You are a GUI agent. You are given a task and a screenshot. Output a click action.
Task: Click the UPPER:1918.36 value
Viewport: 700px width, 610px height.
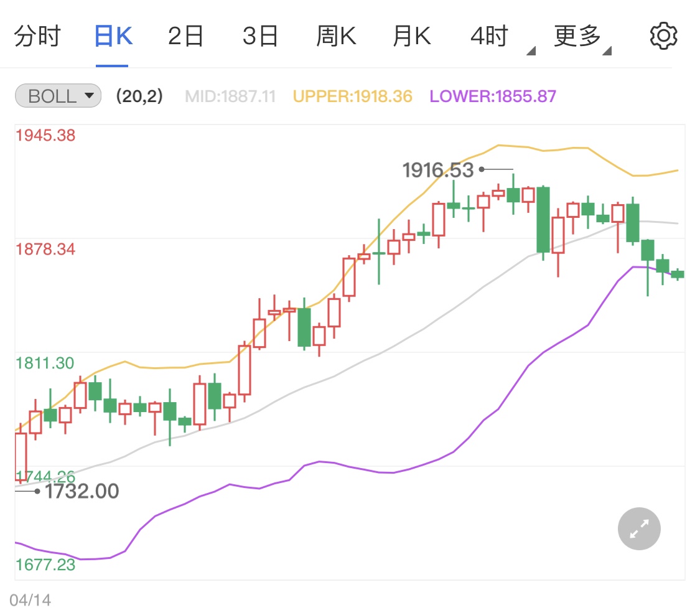(352, 96)
